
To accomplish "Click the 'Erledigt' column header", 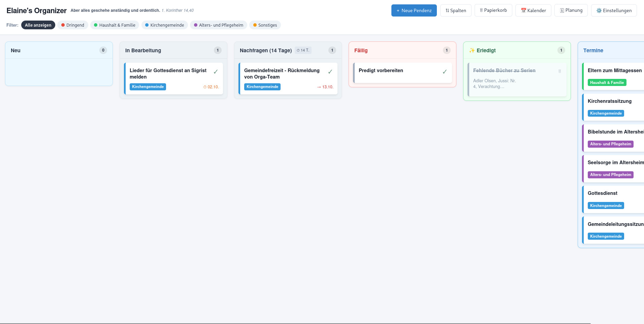I will (517, 50).
